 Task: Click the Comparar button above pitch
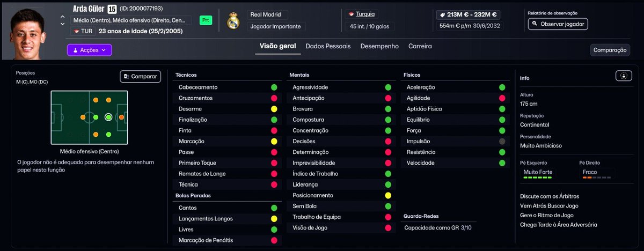pos(140,77)
